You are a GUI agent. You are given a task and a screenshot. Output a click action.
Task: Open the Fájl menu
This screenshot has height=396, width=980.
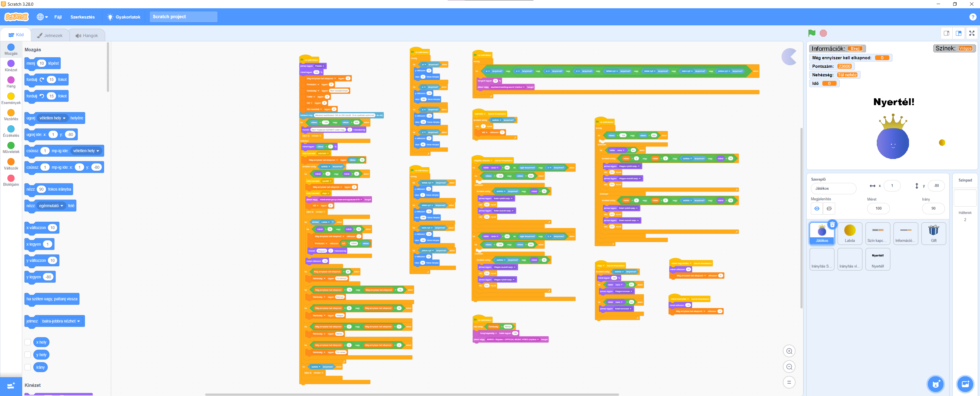click(x=58, y=17)
